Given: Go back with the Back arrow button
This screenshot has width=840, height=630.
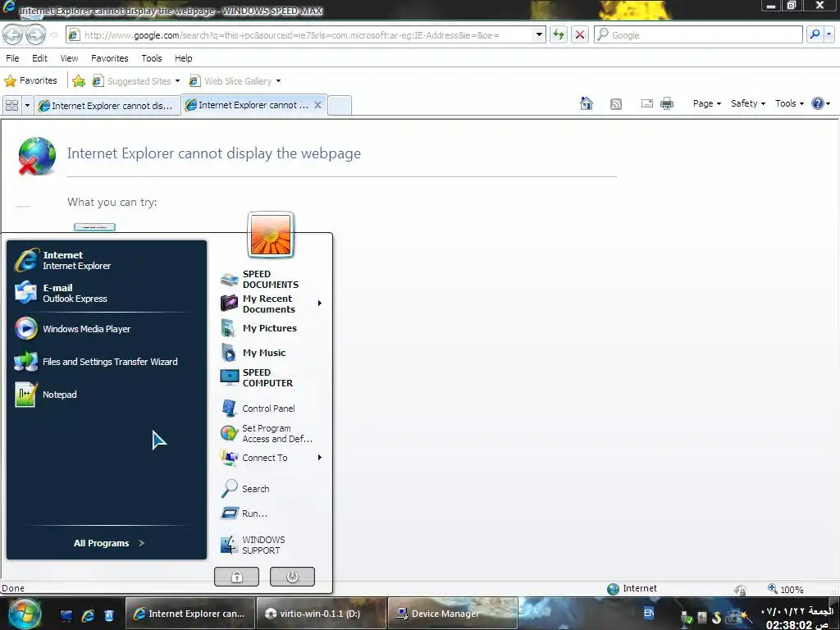Looking at the screenshot, I should tap(13, 34).
